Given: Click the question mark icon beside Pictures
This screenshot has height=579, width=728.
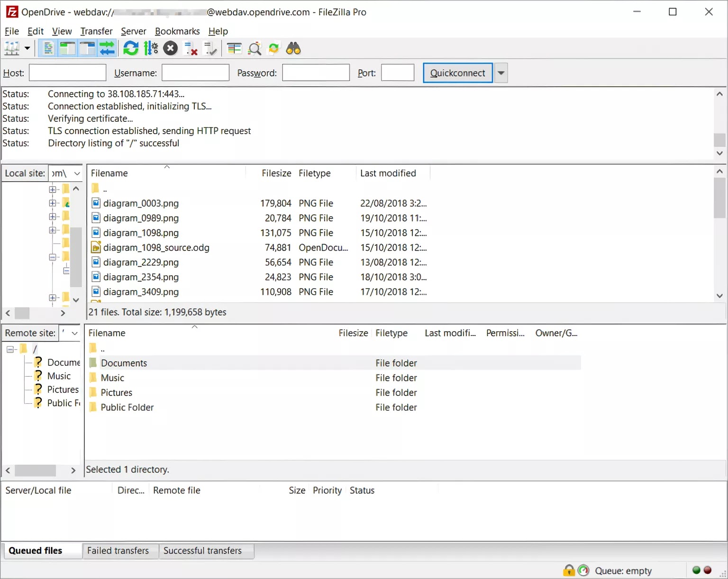Looking at the screenshot, I should pyautogui.click(x=38, y=389).
